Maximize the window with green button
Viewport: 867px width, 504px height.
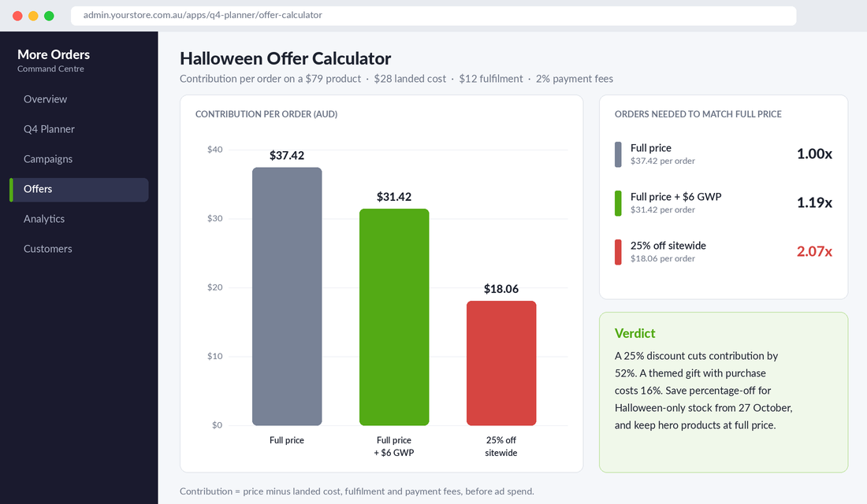49,16
